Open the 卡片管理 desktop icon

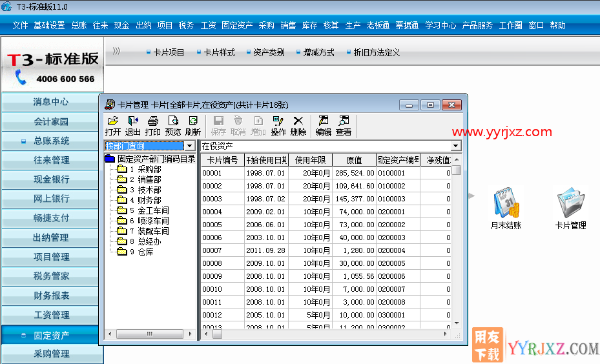pos(570,208)
